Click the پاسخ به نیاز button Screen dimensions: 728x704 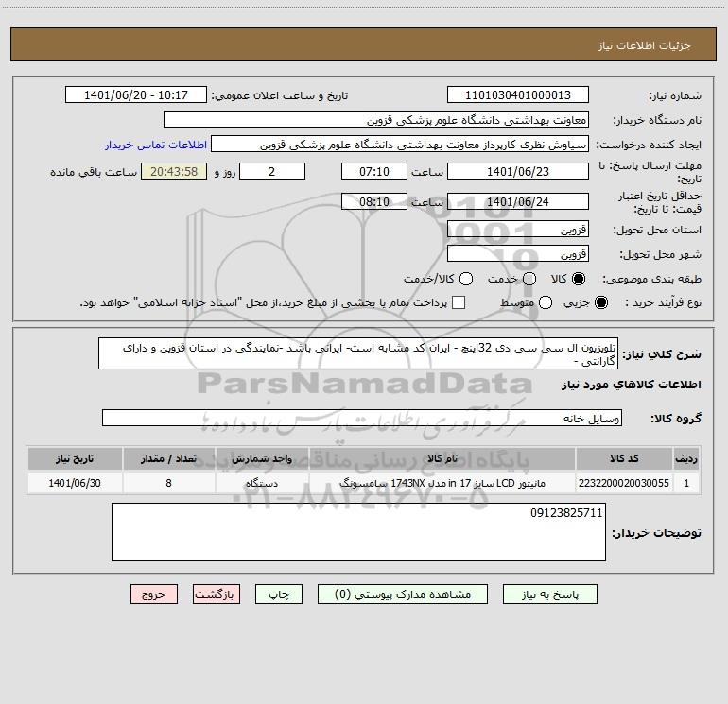click(549, 594)
